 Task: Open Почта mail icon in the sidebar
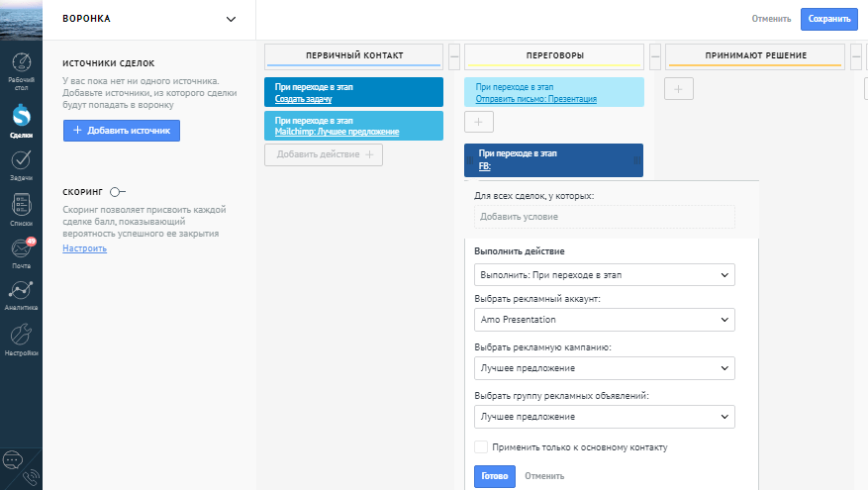21,253
